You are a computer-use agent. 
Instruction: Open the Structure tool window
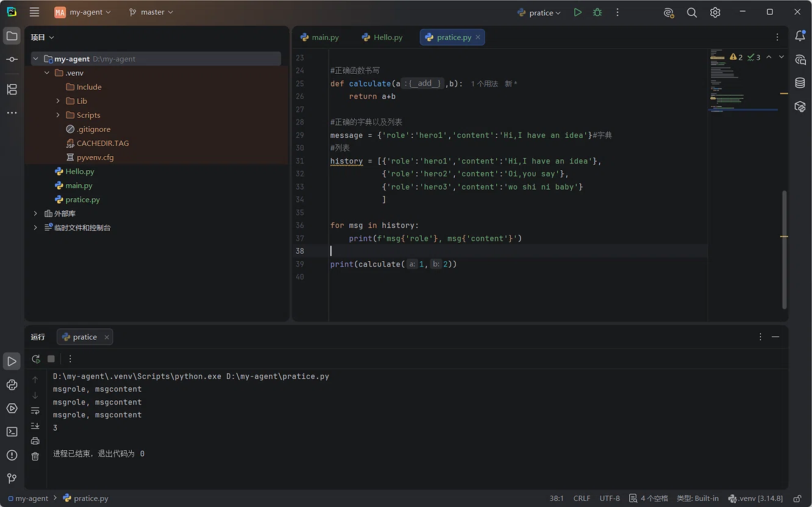tap(12, 89)
